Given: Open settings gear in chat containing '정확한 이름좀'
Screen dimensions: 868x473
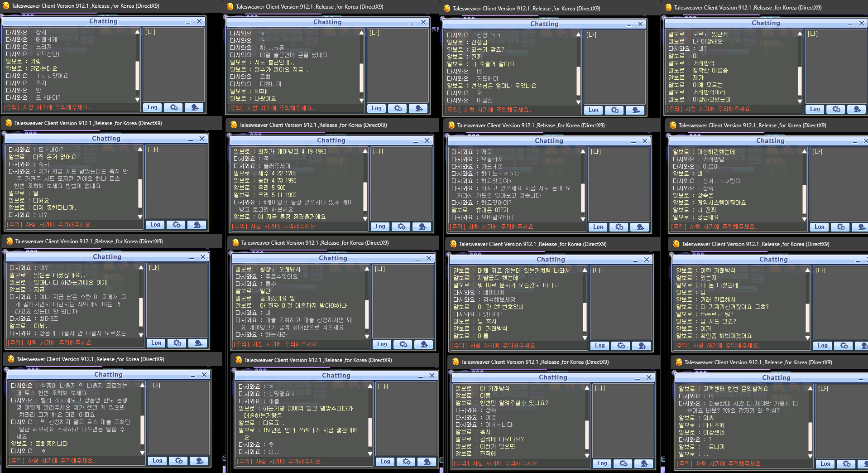Looking at the screenshot, I should pos(836,109).
